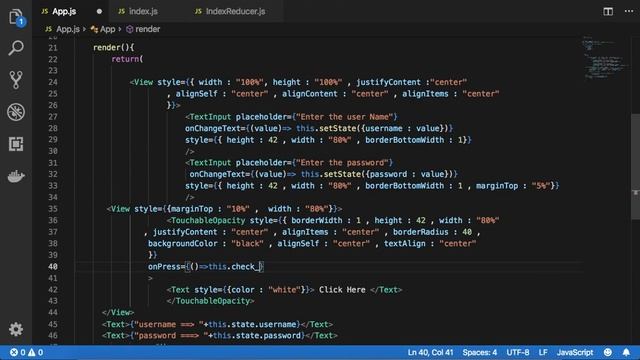This screenshot has width=640, height=360.
Task: Click the errors count in status bar
Action: pos(18,352)
